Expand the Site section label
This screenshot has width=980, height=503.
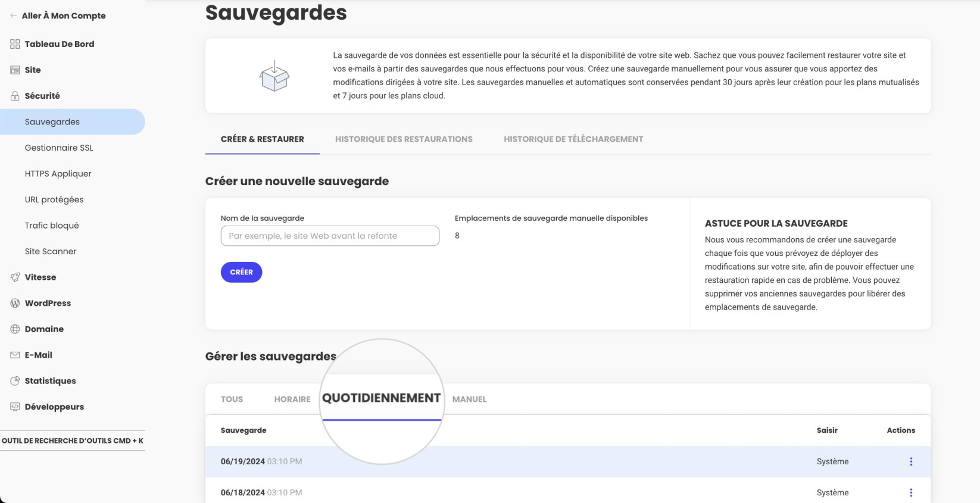pos(33,70)
